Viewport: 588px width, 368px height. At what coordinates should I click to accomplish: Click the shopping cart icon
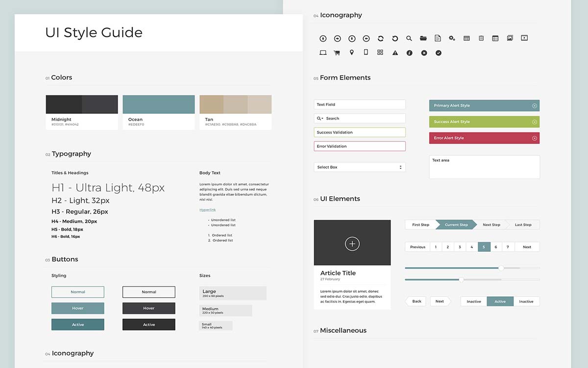(337, 53)
